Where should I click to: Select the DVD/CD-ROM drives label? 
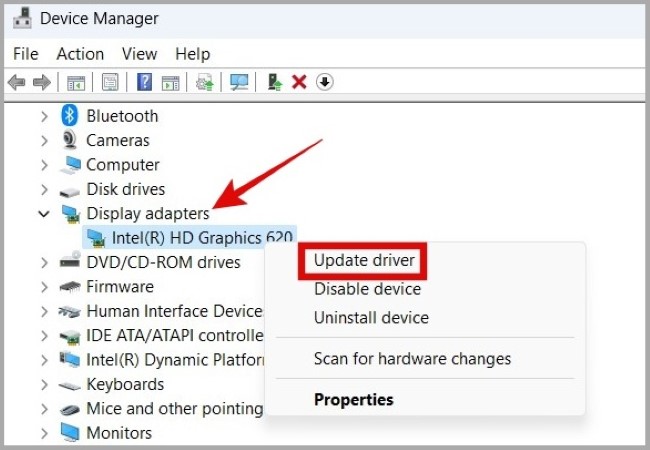pyautogui.click(x=163, y=262)
